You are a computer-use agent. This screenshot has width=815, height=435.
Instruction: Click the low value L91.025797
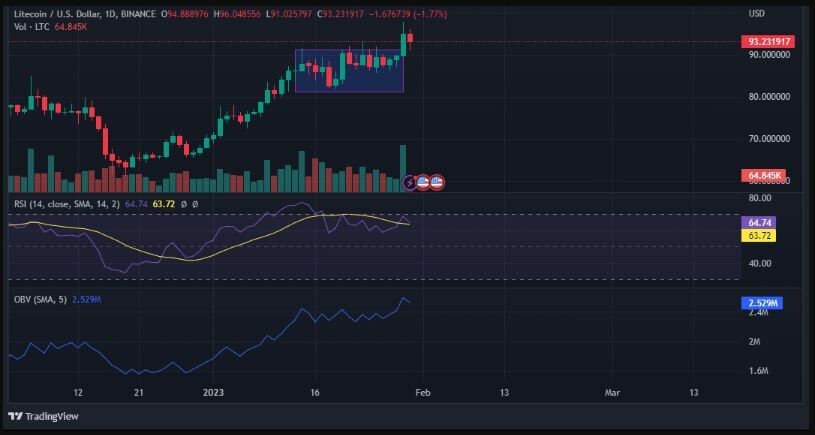(291, 15)
